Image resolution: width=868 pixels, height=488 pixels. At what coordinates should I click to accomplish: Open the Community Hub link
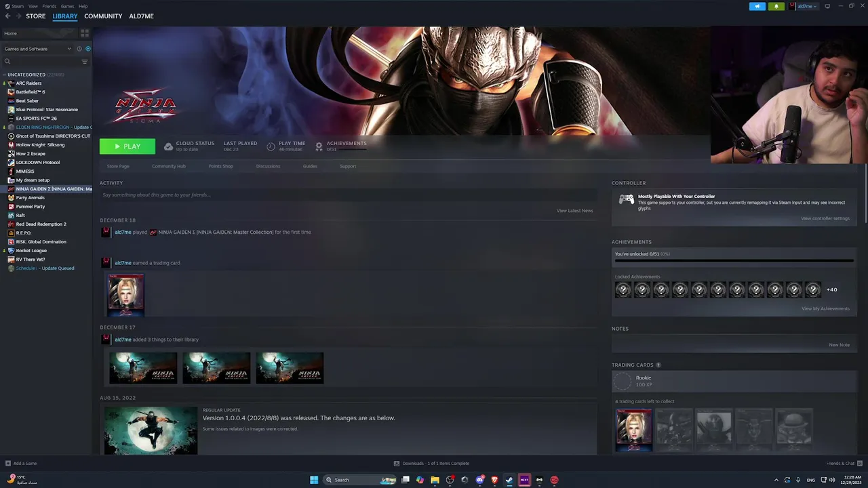169,166
